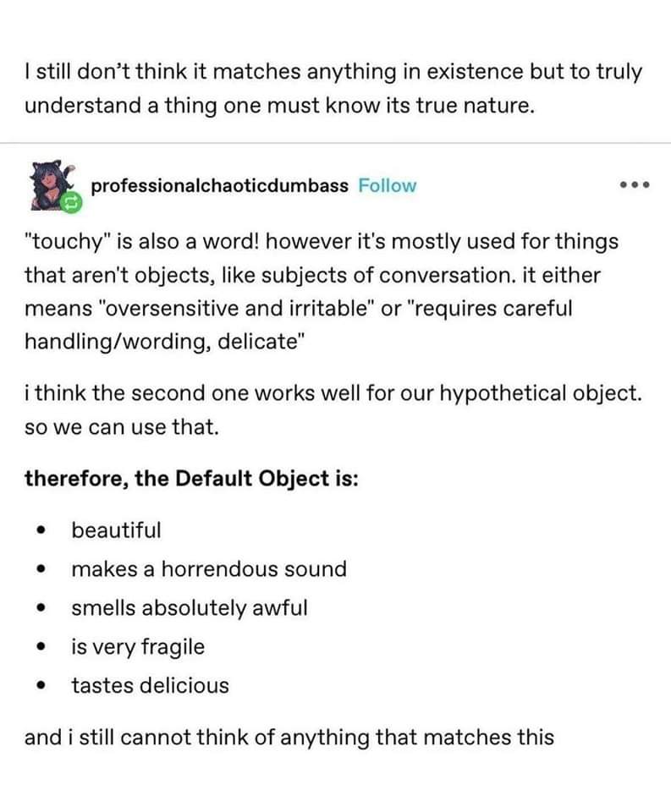Click the closing "and i still cannot think" line

pyautogui.click(x=289, y=738)
